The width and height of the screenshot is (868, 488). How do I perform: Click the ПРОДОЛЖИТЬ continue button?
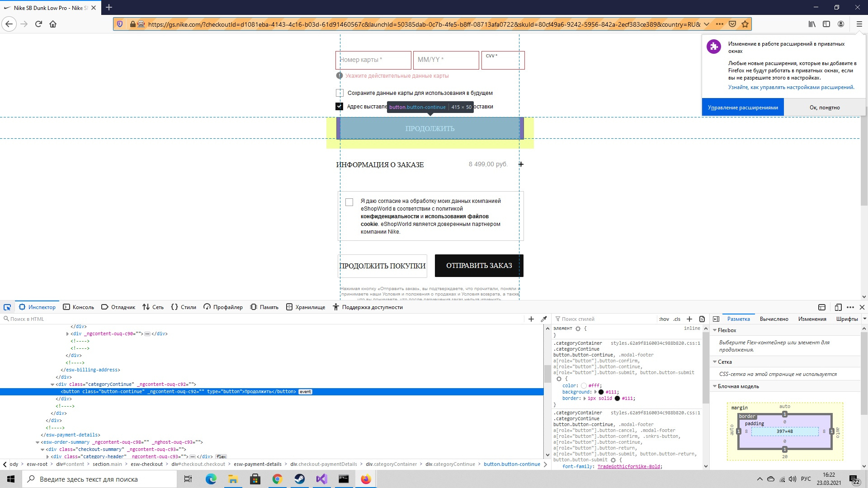click(430, 128)
